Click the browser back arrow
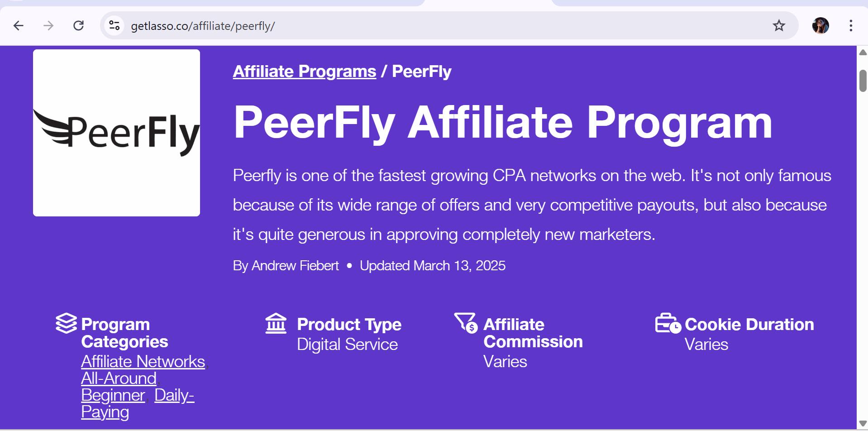 19,26
